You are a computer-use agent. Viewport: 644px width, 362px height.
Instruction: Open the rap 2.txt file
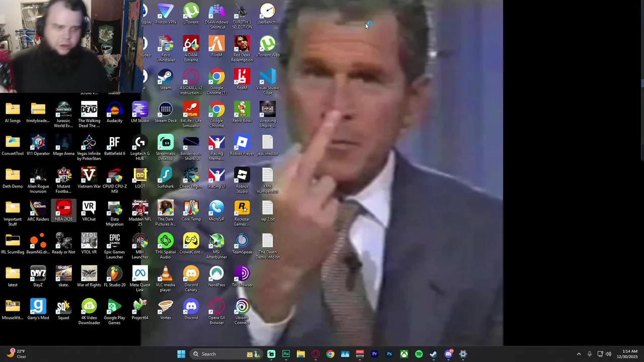[x=268, y=211]
